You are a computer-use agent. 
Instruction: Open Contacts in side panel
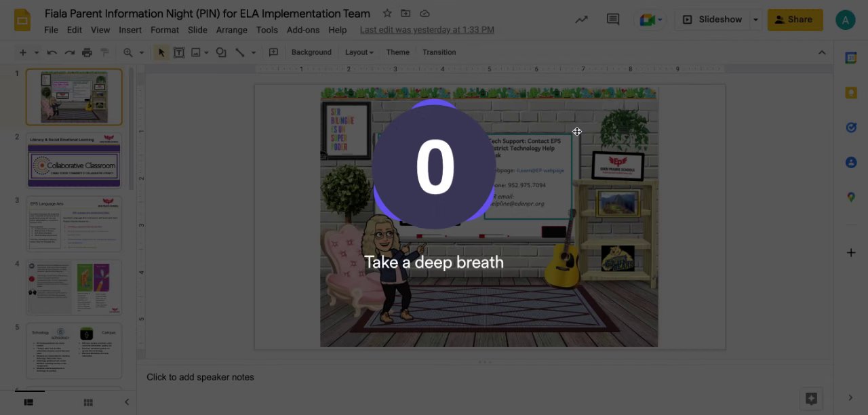pos(851,162)
